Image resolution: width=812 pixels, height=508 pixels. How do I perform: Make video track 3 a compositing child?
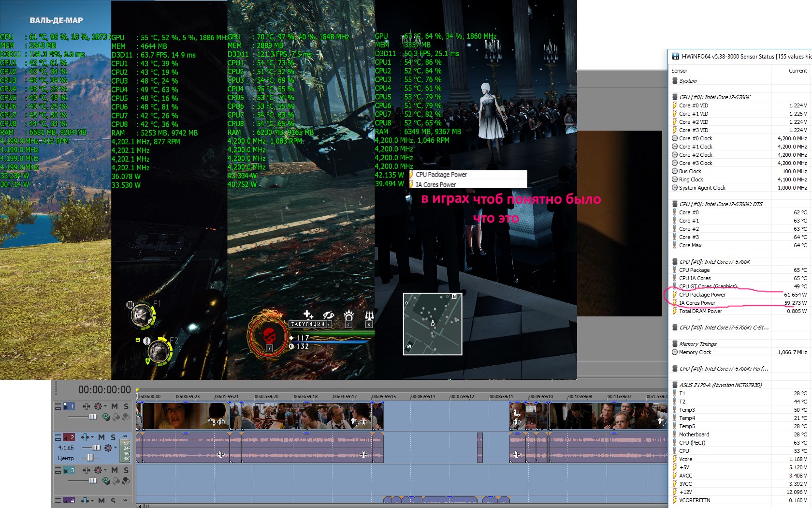tap(126, 480)
